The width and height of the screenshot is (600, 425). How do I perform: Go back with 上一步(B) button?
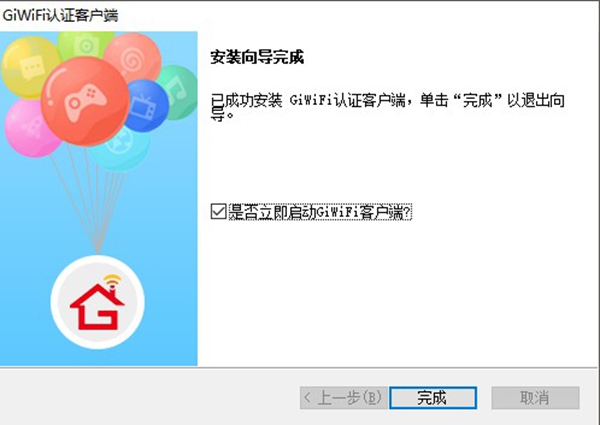point(344,398)
